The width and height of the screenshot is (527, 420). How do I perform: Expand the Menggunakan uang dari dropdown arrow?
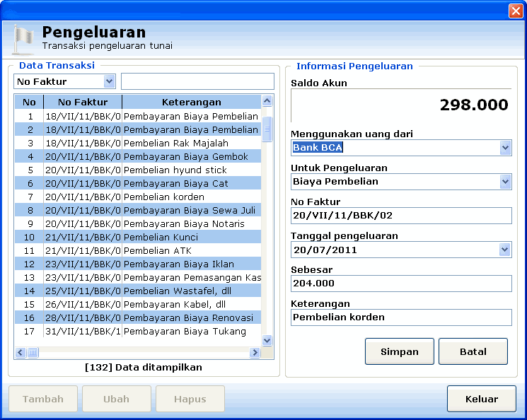pos(505,148)
